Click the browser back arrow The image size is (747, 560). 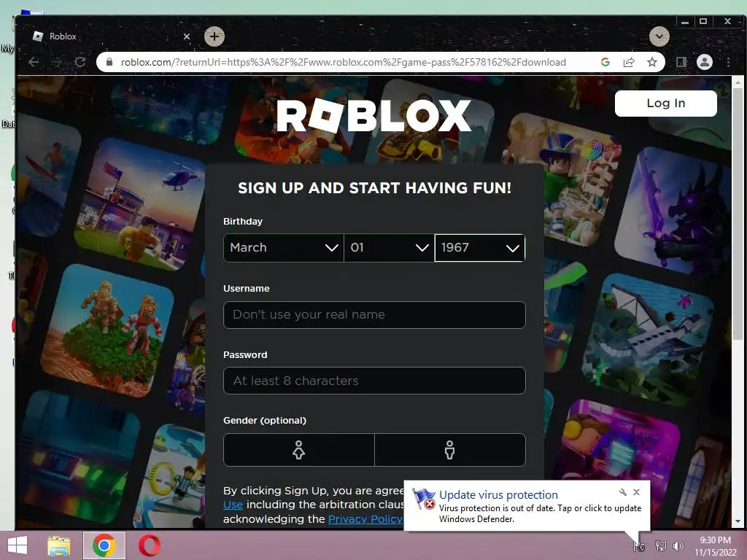(34, 62)
